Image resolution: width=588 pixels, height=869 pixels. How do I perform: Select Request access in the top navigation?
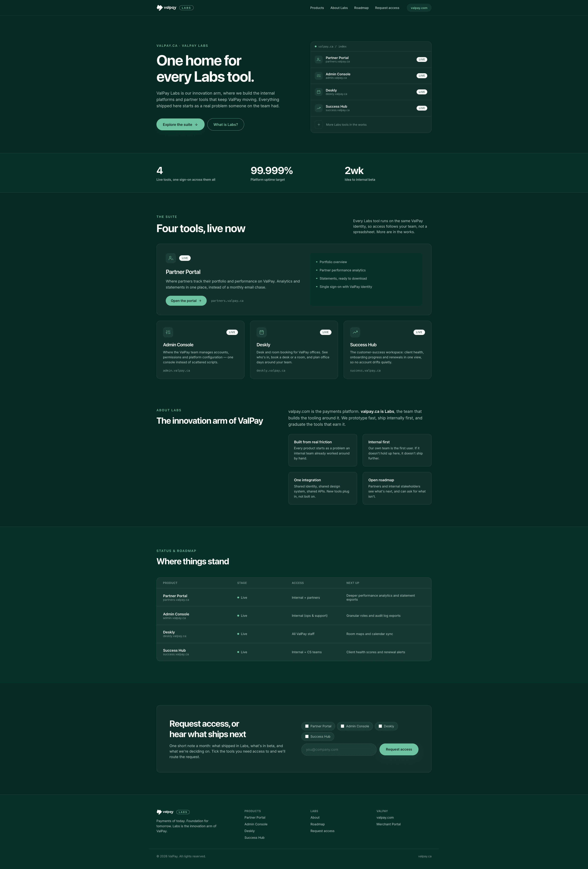(387, 8)
